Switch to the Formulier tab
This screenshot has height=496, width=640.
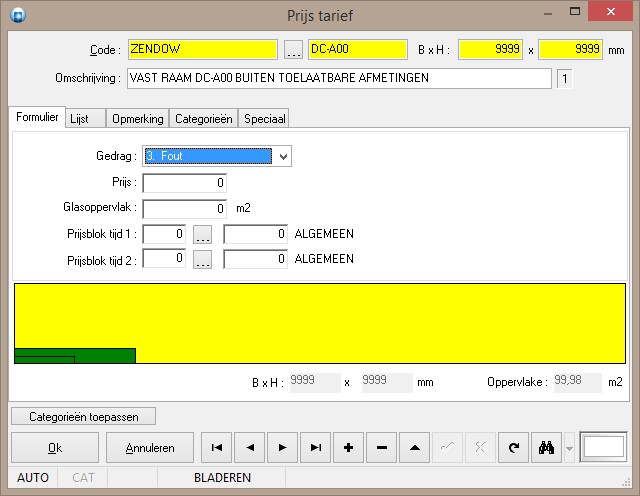click(x=37, y=117)
